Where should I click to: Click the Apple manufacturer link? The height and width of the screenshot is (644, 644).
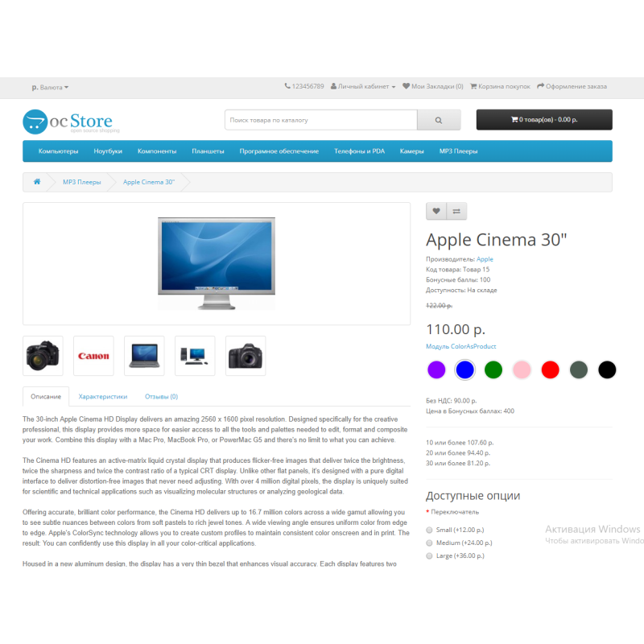485,259
